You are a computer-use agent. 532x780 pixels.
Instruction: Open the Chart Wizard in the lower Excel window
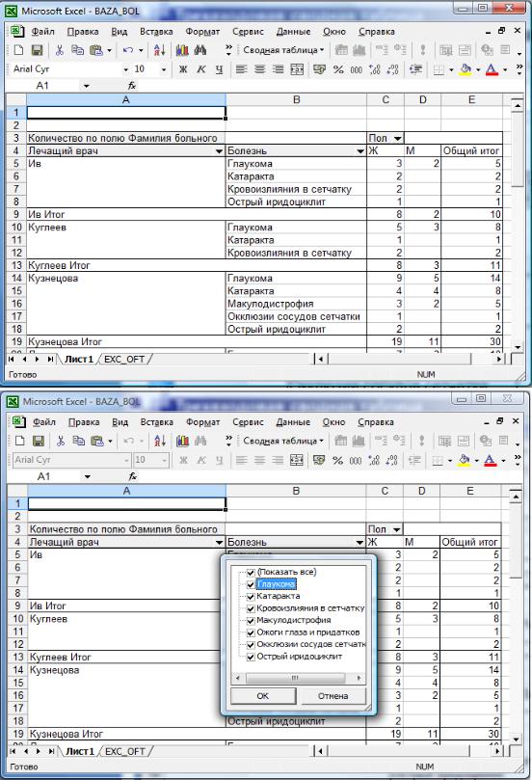(182, 441)
